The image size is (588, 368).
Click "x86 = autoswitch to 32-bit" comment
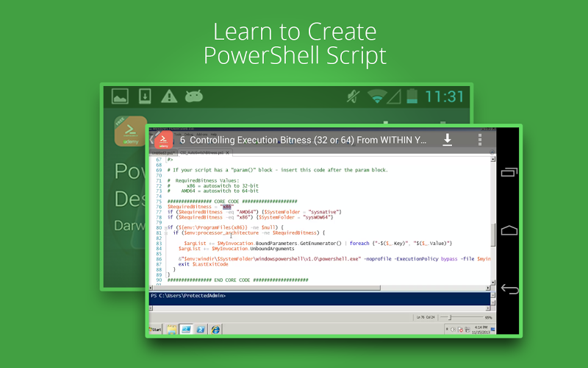tap(223, 186)
